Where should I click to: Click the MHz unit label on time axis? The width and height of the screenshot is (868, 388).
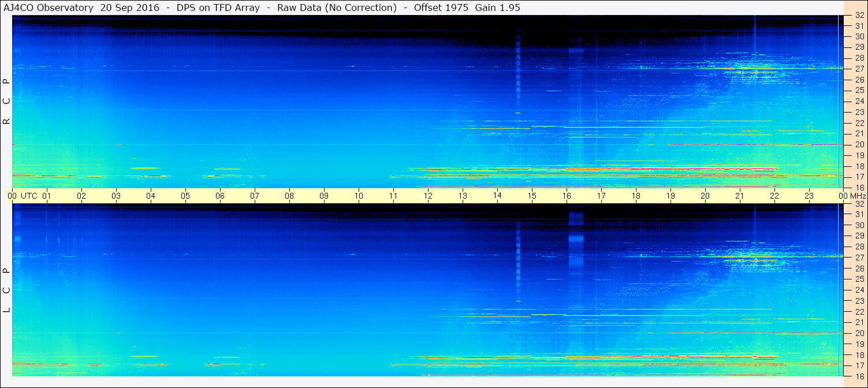(x=858, y=196)
